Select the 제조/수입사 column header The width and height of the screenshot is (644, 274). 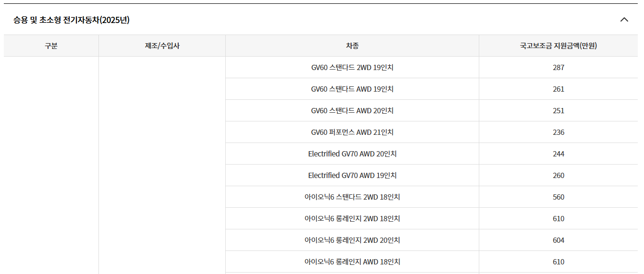pyautogui.click(x=162, y=46)
